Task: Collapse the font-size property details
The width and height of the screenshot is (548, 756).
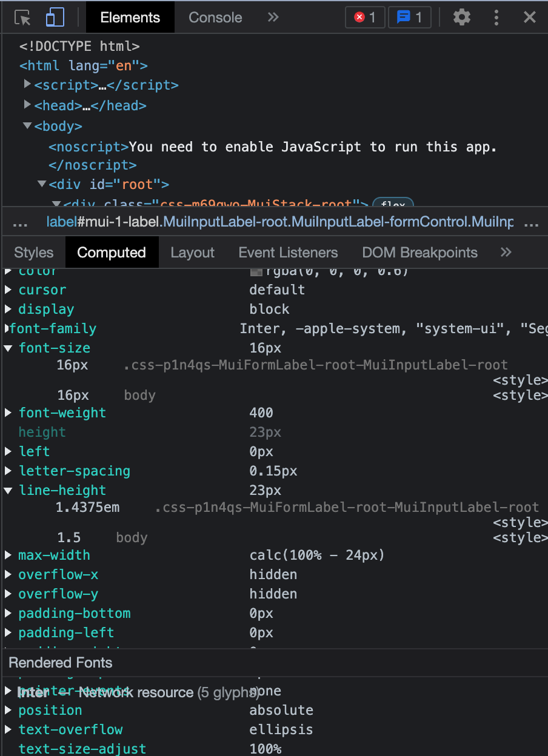Action: pos(8,348)
